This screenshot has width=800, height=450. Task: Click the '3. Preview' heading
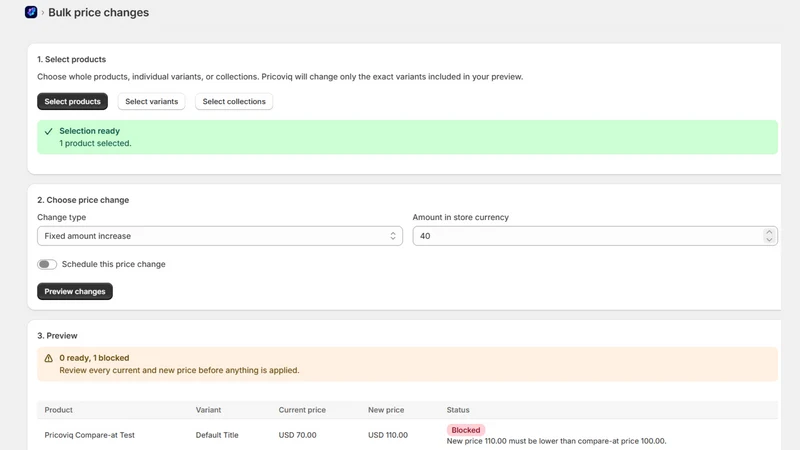tap(57, 336)
